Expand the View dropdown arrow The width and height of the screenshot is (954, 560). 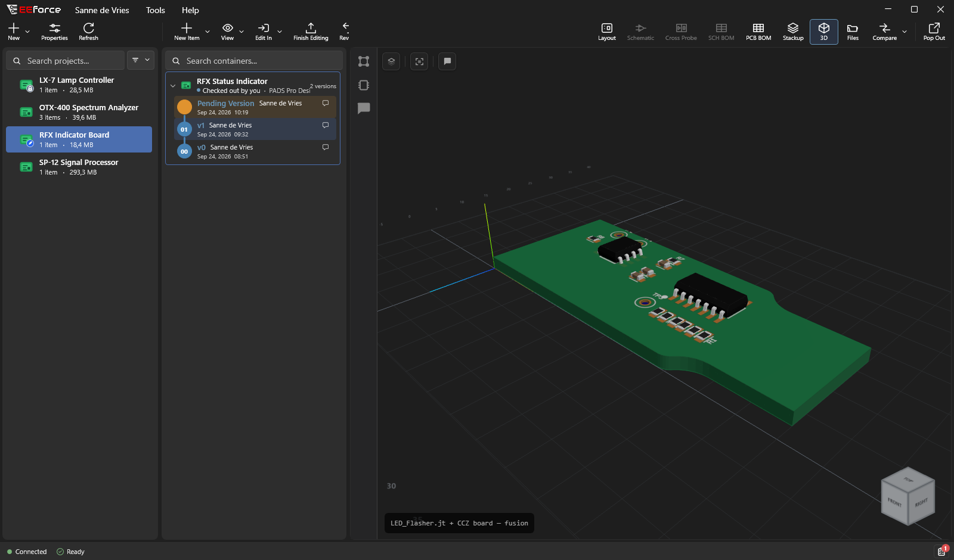point(241,32)
